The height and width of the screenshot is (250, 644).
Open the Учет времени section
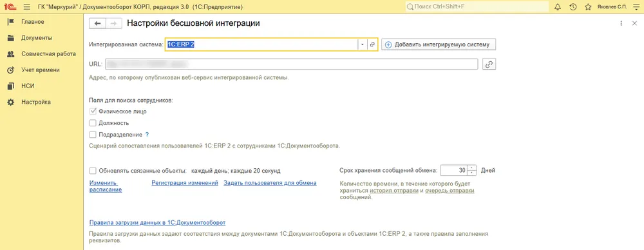coord(40,70)
